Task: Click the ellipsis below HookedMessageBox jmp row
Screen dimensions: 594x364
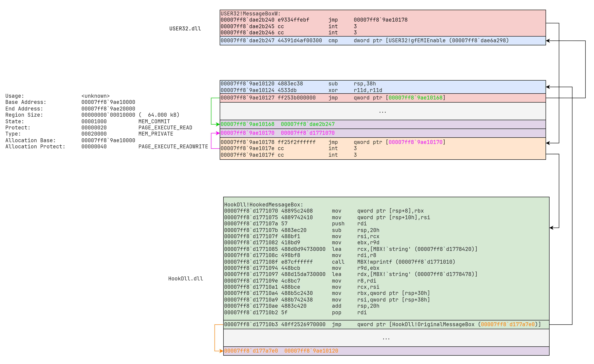Action: pyautogui.click(x=386, y=338)
